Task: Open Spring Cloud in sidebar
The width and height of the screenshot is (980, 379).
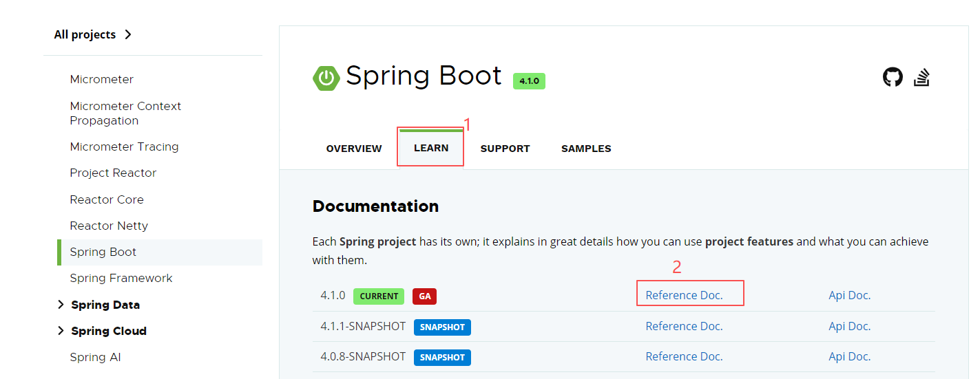Action: click(109, 331)
